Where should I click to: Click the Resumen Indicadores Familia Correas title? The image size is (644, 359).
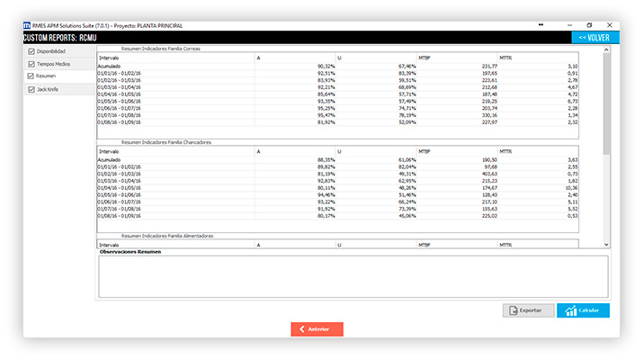coord(161,49)
